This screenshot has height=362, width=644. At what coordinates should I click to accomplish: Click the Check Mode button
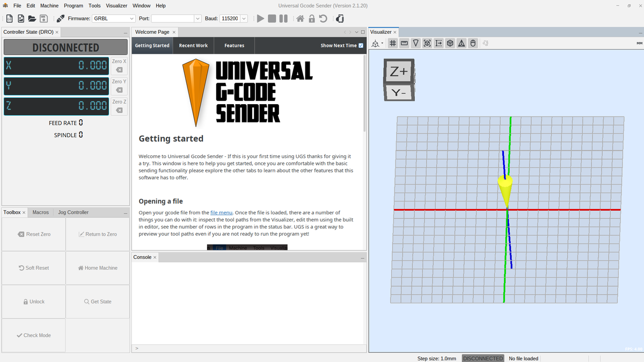click(34, 335)
